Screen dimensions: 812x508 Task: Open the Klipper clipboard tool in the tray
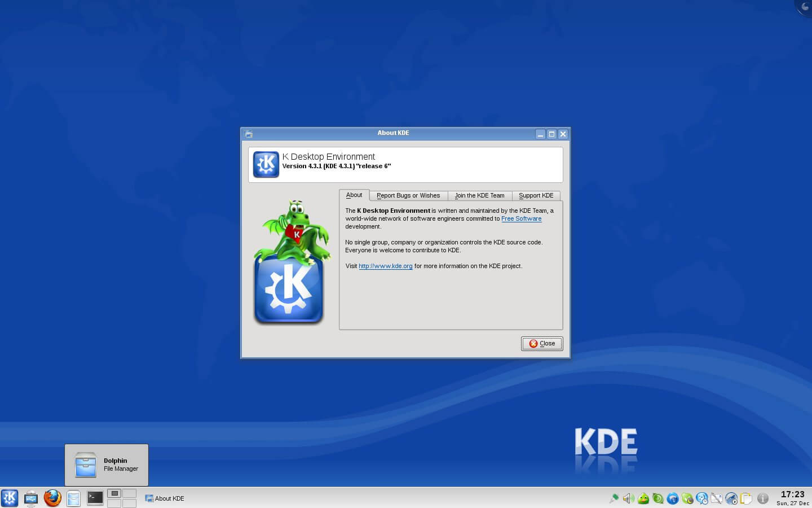click(x=746, y=498)
